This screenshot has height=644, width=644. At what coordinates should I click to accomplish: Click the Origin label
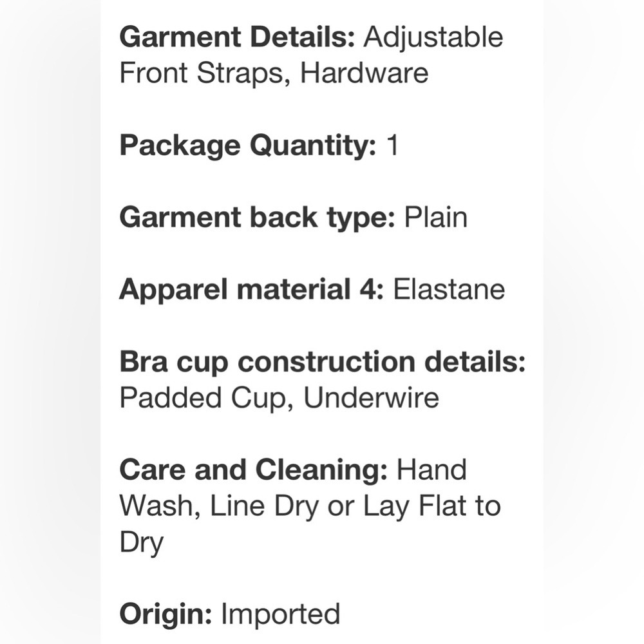[166, 614]
